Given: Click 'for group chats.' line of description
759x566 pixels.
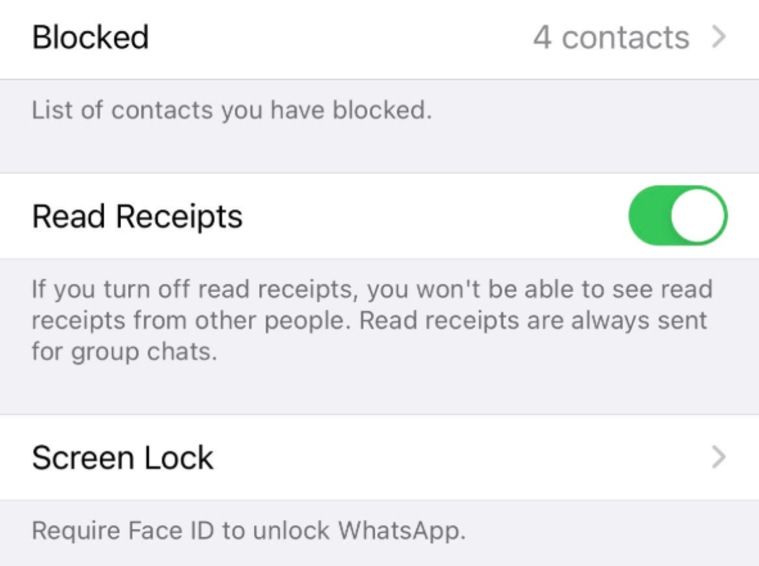Looking at the screenshot, I should tap(124, 352).
